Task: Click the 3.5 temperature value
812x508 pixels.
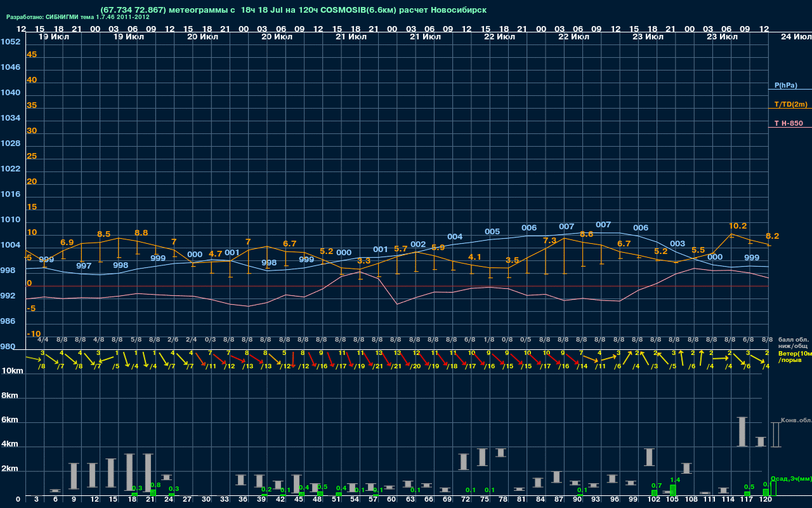Action: pyautogui.click(x=513, y=260)
